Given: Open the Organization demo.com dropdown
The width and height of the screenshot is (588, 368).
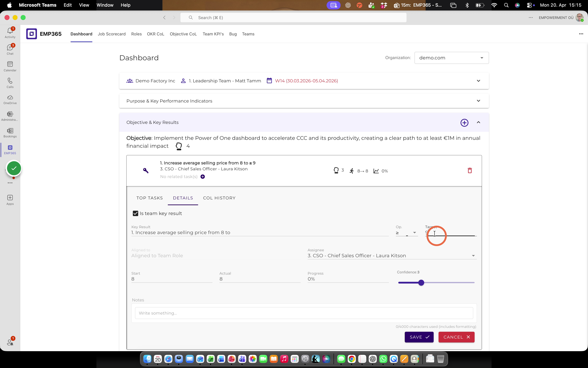Looking at the screenshot, I should (x=451, y=58).
